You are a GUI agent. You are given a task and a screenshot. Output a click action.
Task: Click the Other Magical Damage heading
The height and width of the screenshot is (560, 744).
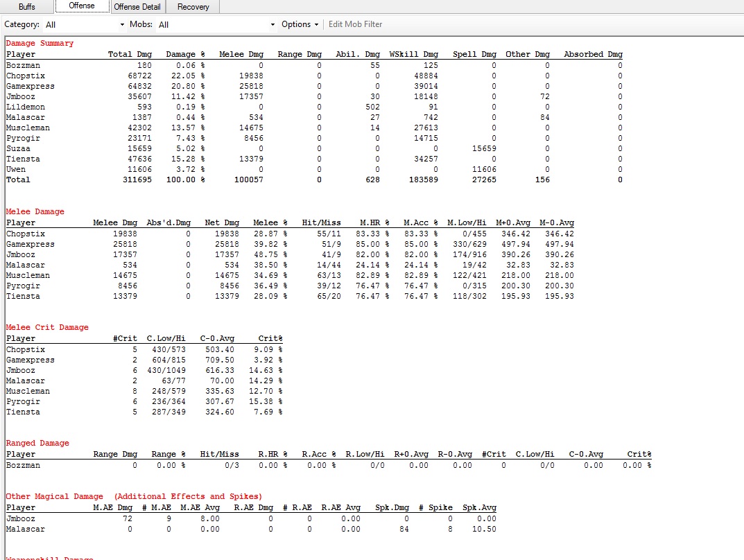coord(54,496)
